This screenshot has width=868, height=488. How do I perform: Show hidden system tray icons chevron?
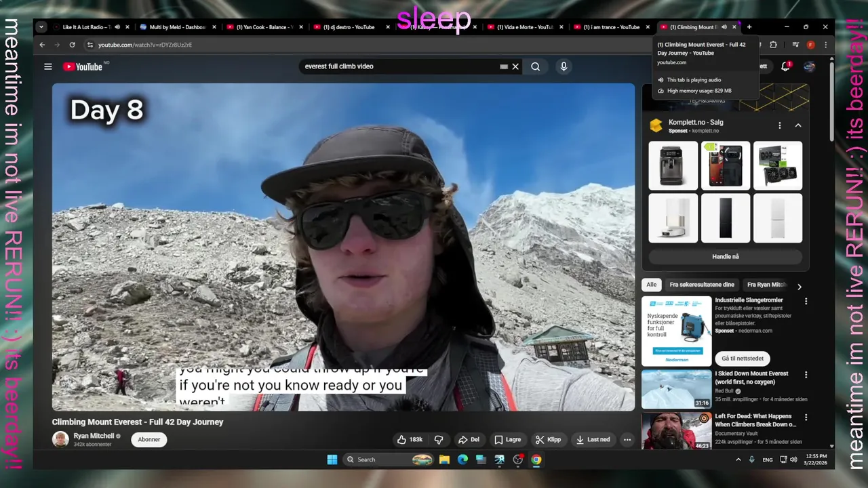(x=738, y=460)
